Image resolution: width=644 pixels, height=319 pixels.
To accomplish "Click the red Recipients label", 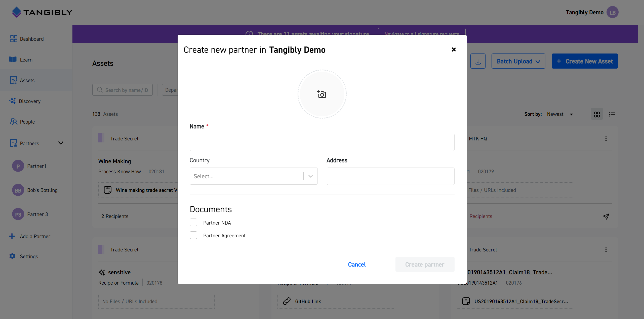I will click(x=481, y=216).
